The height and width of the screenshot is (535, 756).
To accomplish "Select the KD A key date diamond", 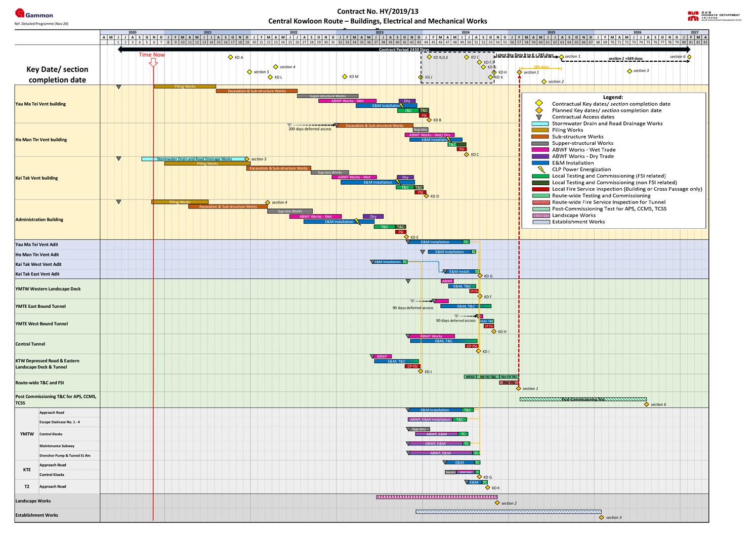I will coord(230,57).
